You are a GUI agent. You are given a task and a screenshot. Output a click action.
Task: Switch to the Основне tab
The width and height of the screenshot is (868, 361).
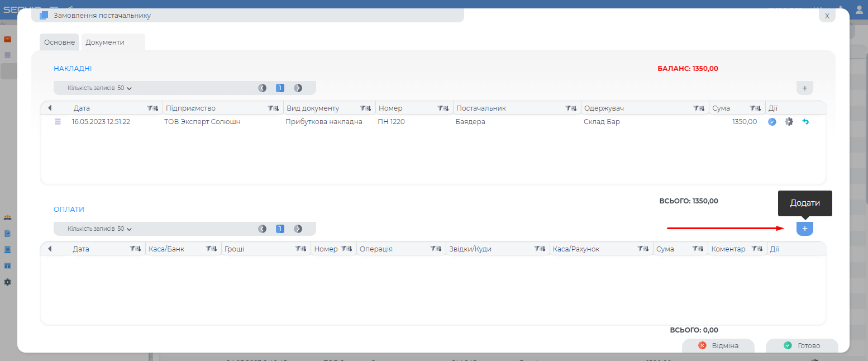click(x=59, y=42)
